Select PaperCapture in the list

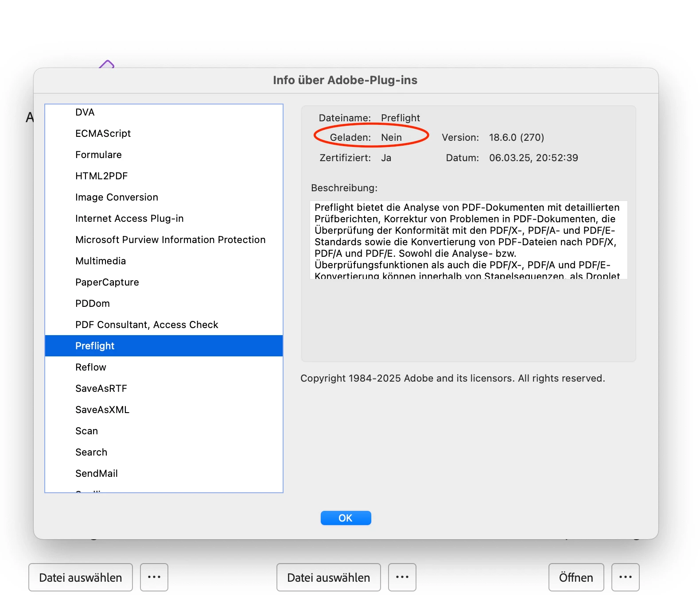[163, 282]
